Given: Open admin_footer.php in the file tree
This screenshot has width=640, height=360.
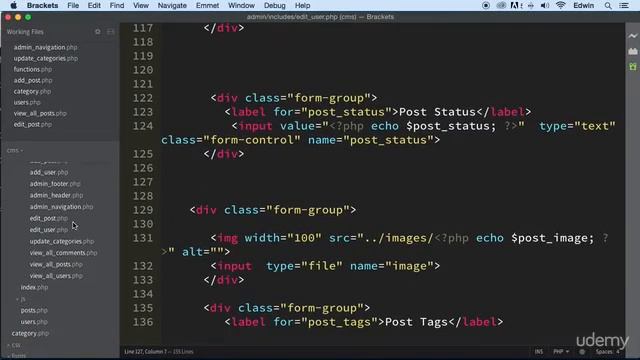Looking at the screenshot, I should (x=55, y=184).
